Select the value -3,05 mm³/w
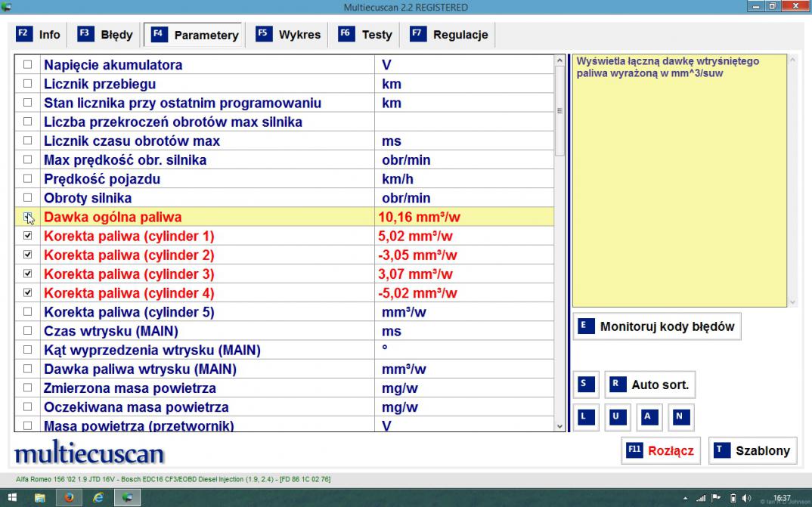812x507 pixels. pyautogui.click(x=417, y=255)
